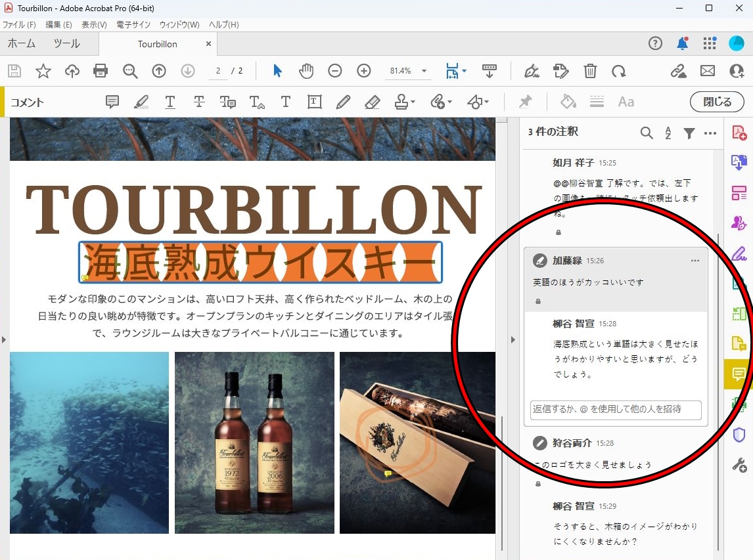The image size is (753, 560).
Task: Click the 閉じる button
Action: (x=716, y=102)
